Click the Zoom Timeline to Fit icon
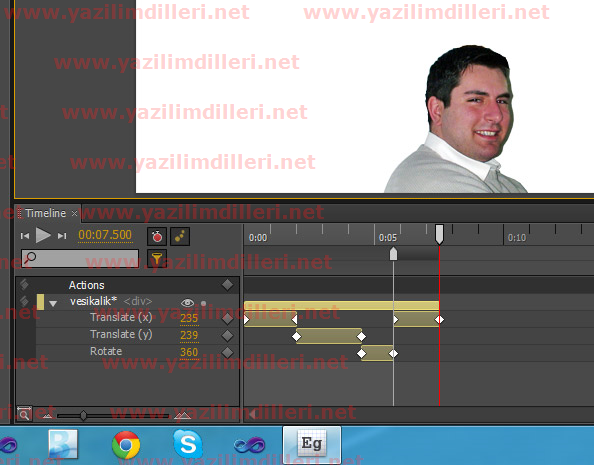This screenshot has height=465, width=594. tap(24, 414)
